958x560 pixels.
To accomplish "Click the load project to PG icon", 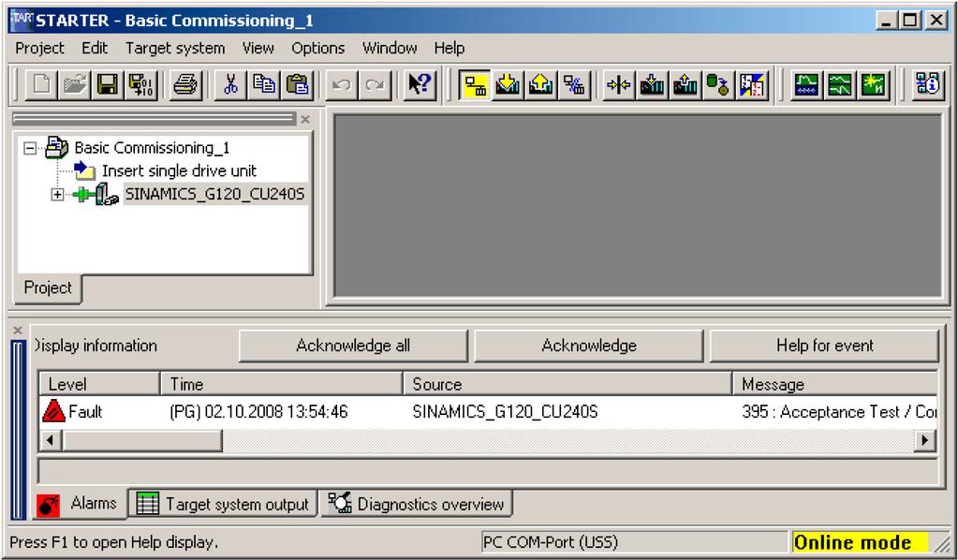I will [x=540, y=84].
